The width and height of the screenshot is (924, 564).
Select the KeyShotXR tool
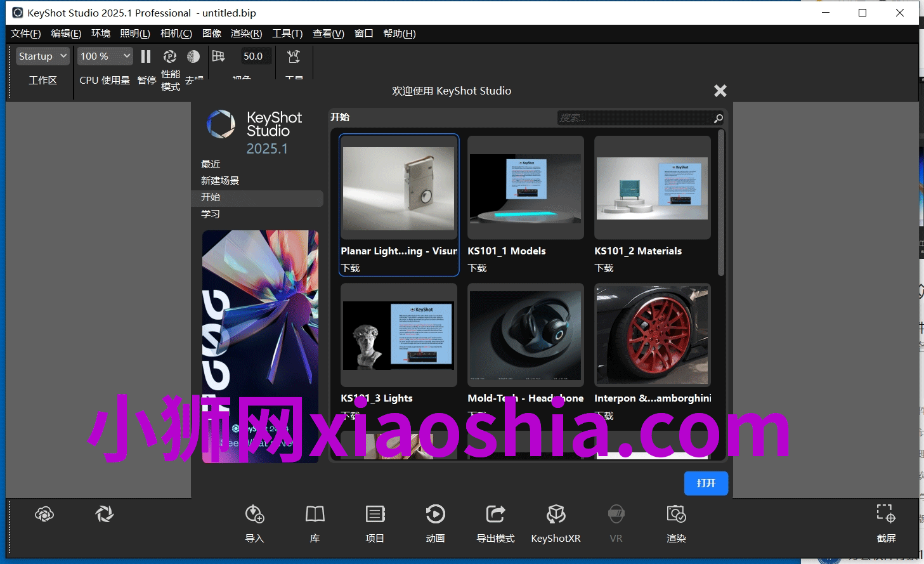point(556,521)
